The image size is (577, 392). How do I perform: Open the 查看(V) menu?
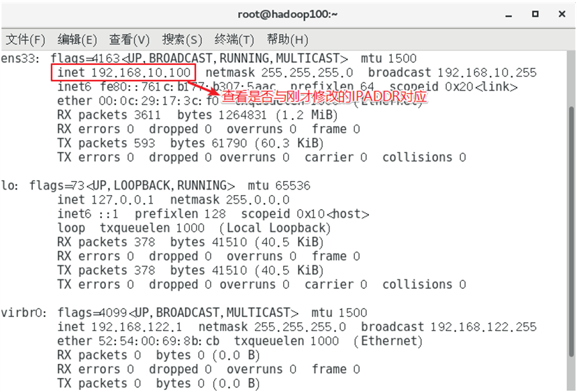pos(129,40)
